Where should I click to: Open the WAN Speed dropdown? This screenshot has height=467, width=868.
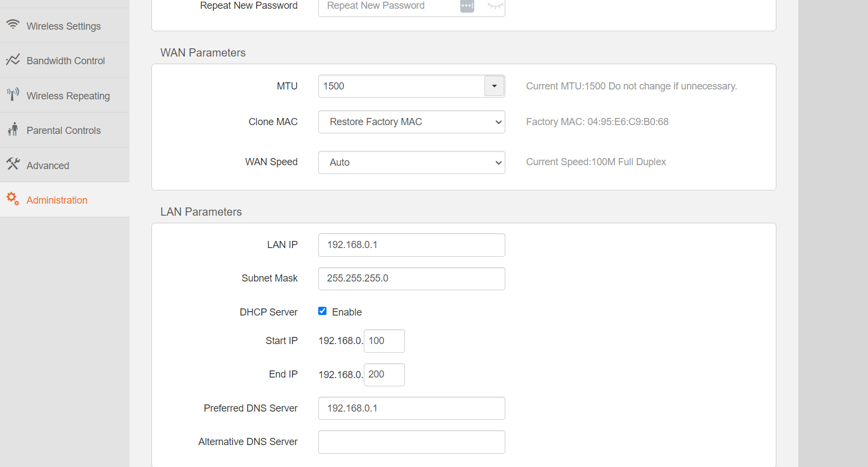point(412,162)
